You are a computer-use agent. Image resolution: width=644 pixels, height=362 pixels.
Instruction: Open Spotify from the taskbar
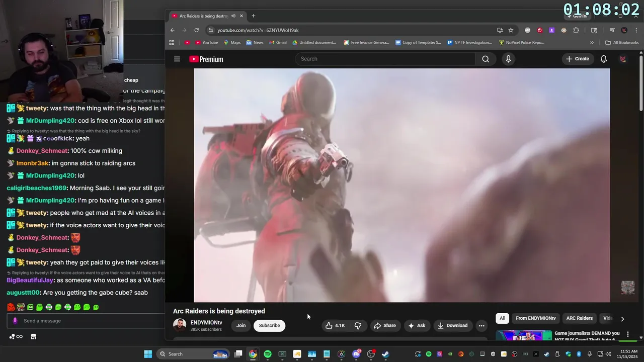click(x=268, y=354)
